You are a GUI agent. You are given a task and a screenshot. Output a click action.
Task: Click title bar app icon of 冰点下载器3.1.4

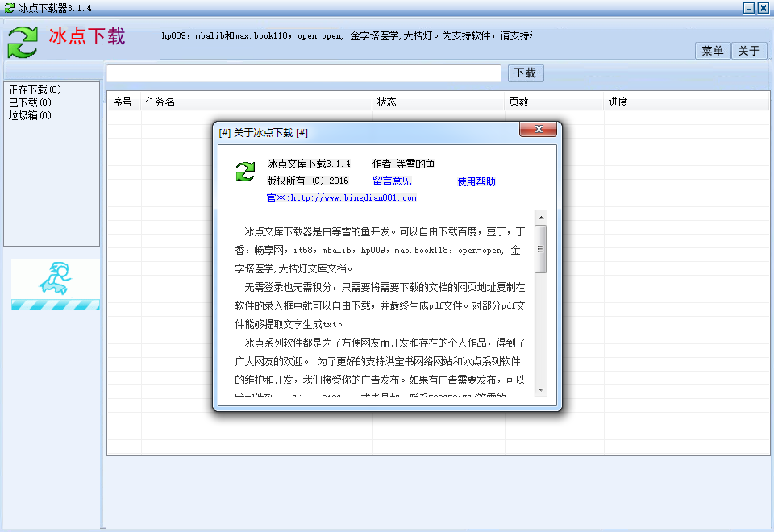point(9,8)
